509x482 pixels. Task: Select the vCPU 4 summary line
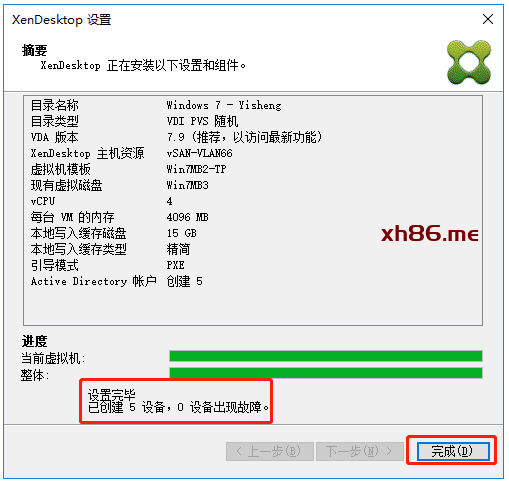[102, 201]
